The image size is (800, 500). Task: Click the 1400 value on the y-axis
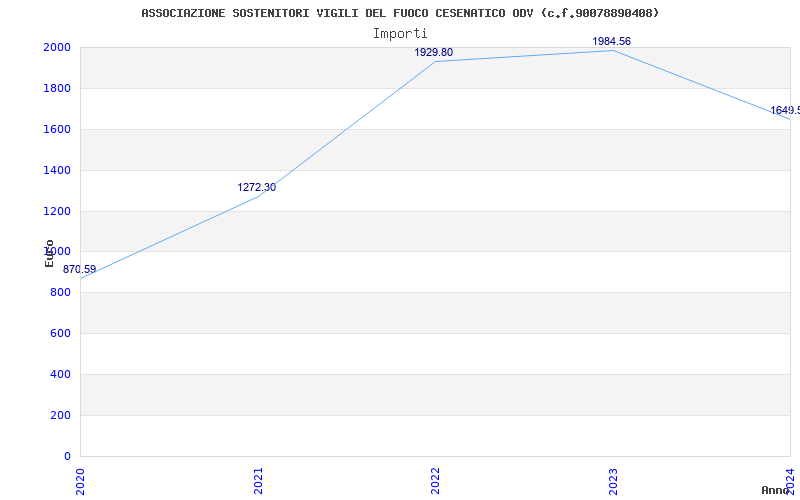[x=56, y=170]
